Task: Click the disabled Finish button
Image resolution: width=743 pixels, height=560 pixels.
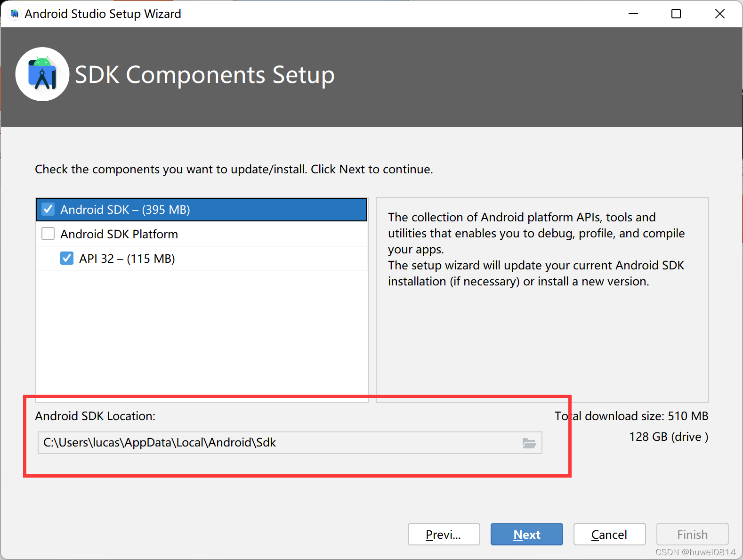Action: [x=693, y=534]
